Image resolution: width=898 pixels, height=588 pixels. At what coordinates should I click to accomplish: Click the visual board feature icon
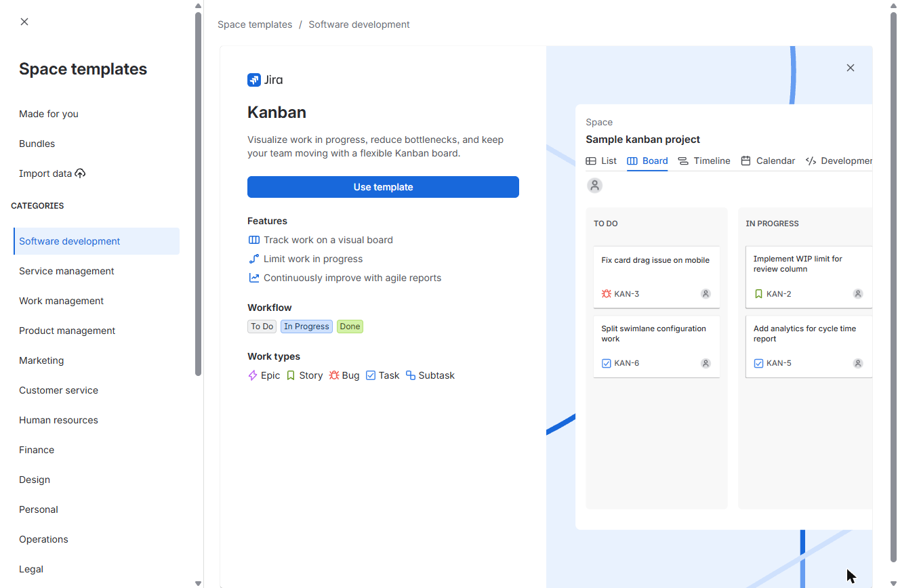[254, 240]
